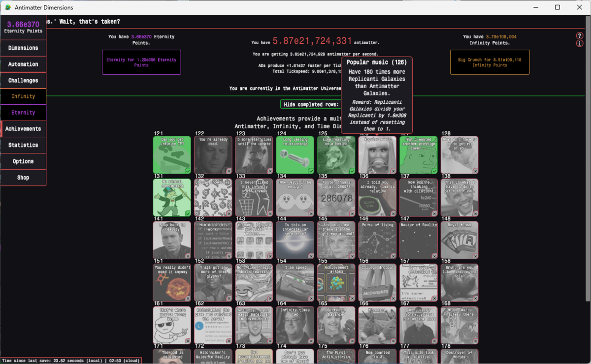Select 'Royal flush' achievement
Image resolution: width=591 pixels, height=364 pixels.
coord(460,240)
